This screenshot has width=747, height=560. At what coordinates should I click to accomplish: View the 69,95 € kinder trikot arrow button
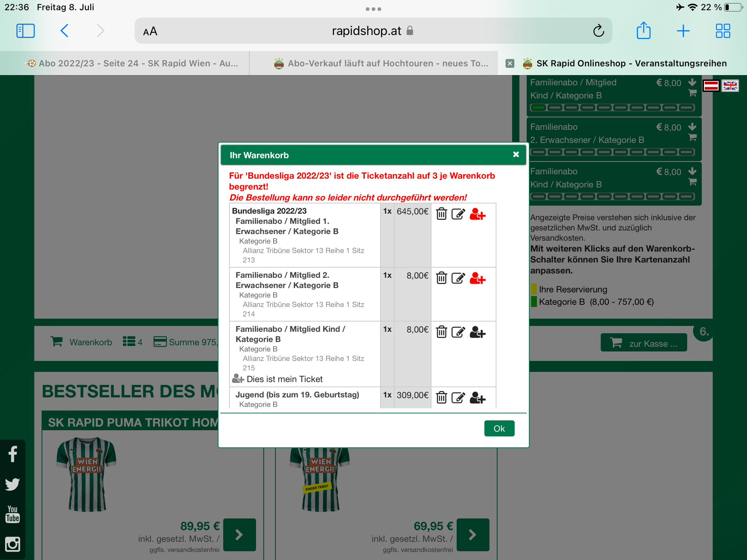coord(473,534)
